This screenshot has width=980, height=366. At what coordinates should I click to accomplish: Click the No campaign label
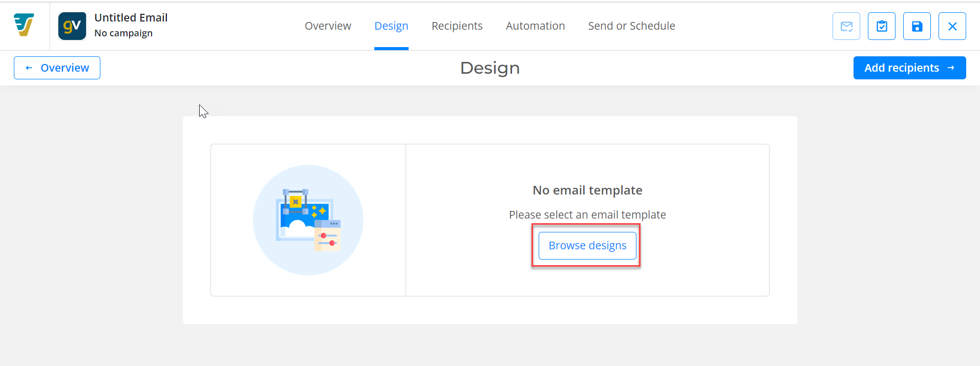point(123,33)
